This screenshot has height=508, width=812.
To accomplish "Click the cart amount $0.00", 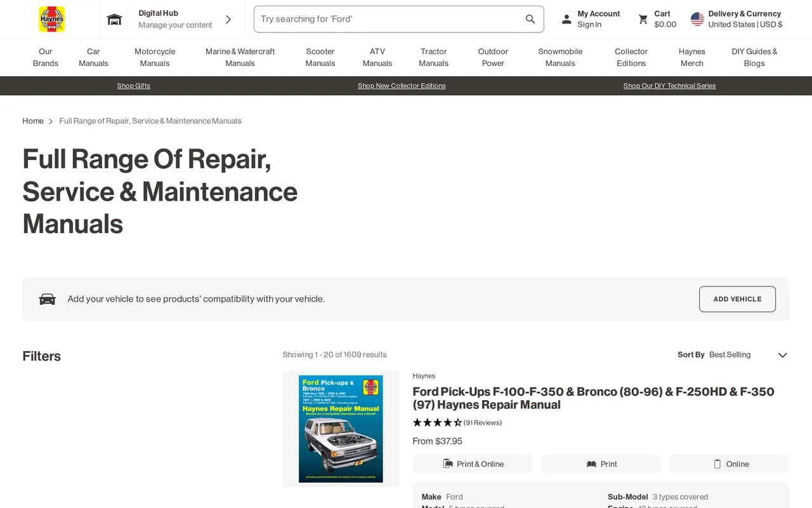I will coord(665,25).
